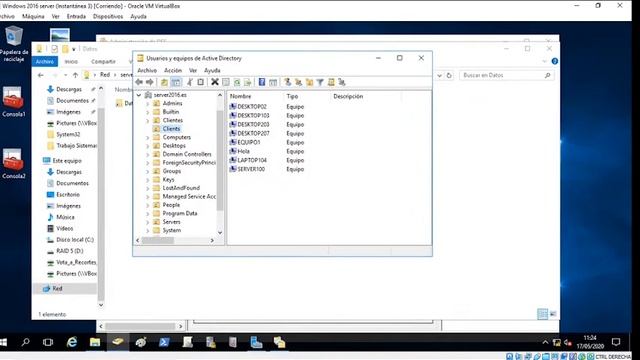Toggle the show console tree toolbar icon
Viewport: 640px width, 360px height.
[176, 82]
